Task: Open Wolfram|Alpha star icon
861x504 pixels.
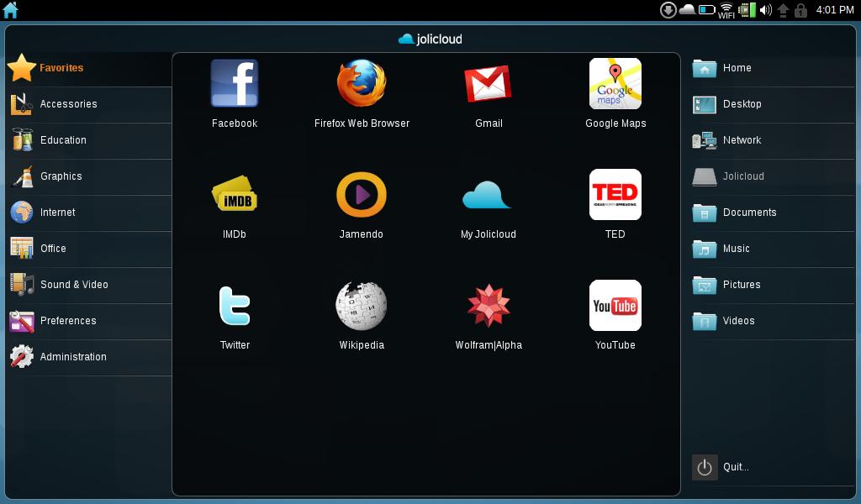Action: pyautogui.click(x=489, y=306)
